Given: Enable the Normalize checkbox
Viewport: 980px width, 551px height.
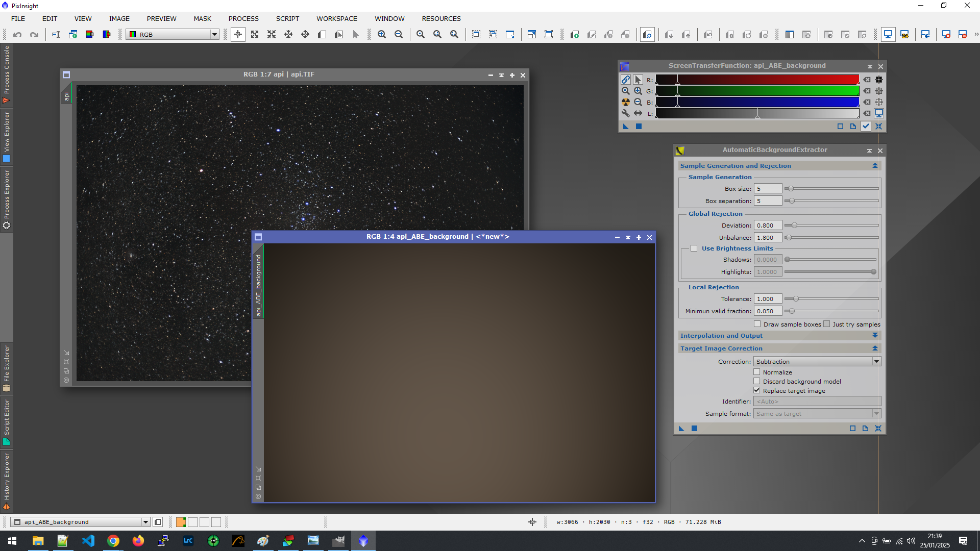Looking at the screenshot, I should (x=757, y=372).
